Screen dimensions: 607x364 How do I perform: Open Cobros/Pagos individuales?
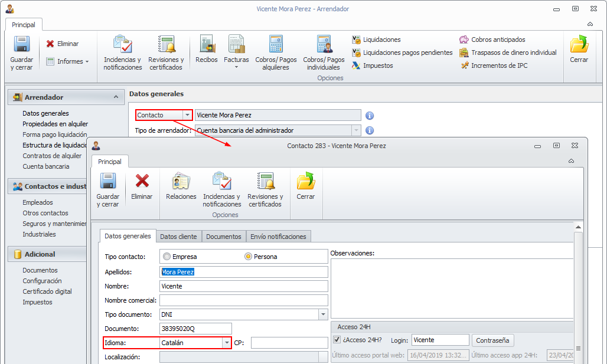point(324,53)
